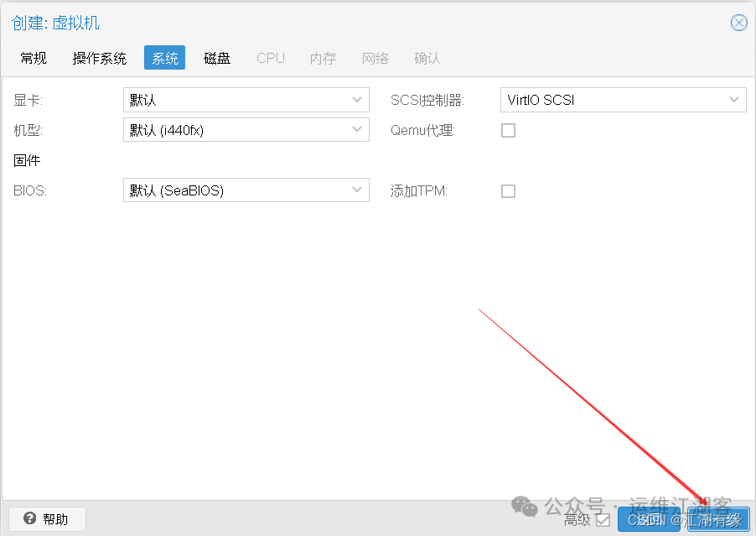Image resolution: width=756 pixels, height=536 pixels.
Task: Click the 确认 (Confirm) tab
Action: [427, 58]
